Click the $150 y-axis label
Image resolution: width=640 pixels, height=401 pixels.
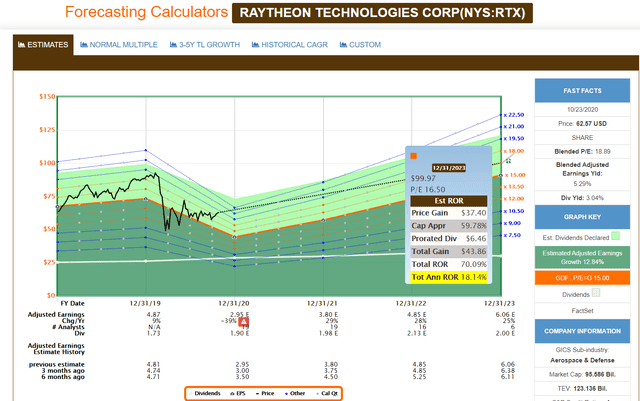tap(47, 97)
